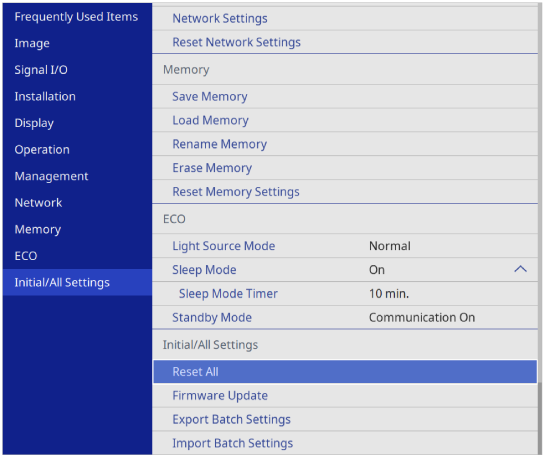Select Reset All in Initial/All Settings
Image resolution: width=544 pixels, height=456 pixels.
click(x=345, y=371)
